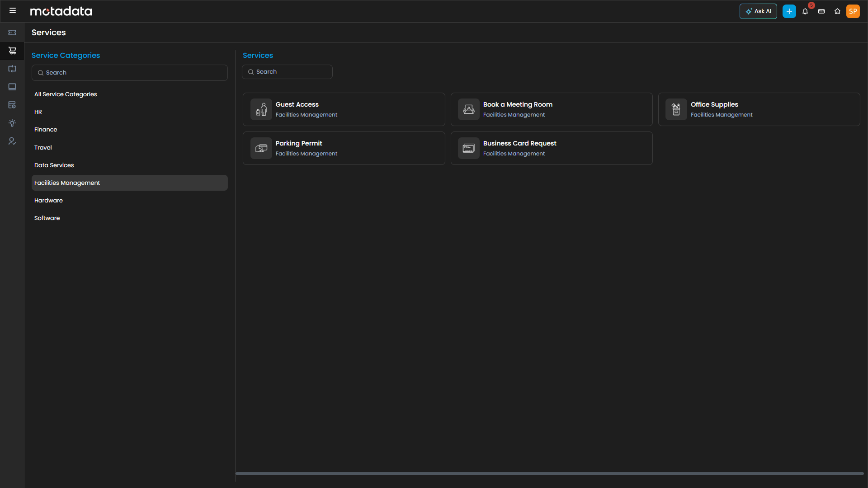This screenshot has width=868, height=488.
Task: Open the Guest Access service card
Action: coord(344,109)
